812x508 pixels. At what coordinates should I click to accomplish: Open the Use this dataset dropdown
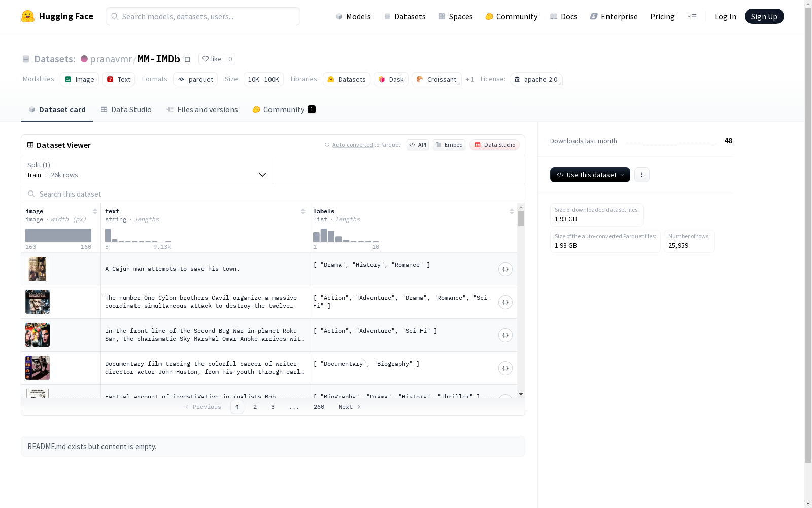[590, 175]
